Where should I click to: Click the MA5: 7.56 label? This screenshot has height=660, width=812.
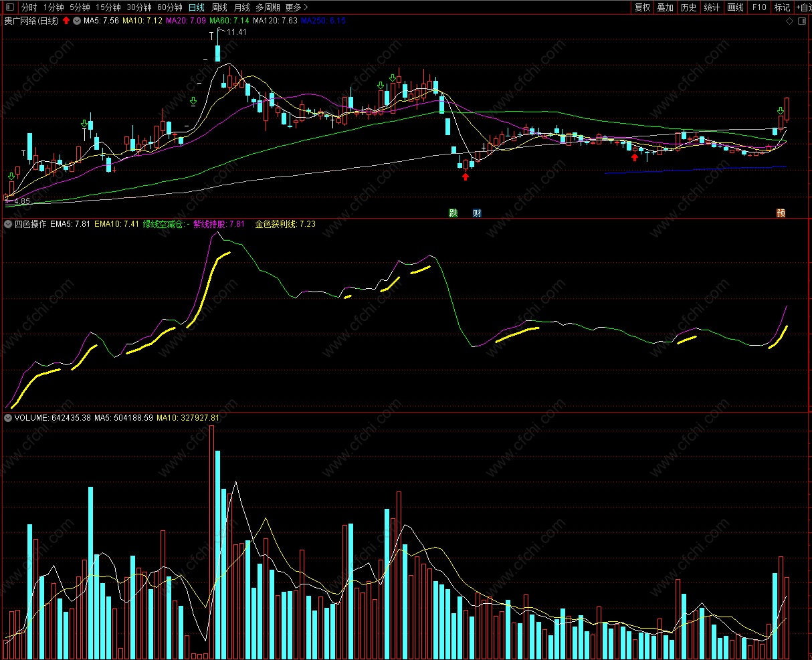point(101,21)
